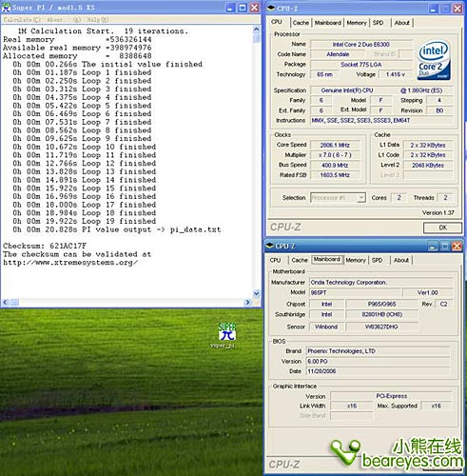Minimize the top CPU-Z window
This screenshot has height=476, width=467.
pos(434,9)
